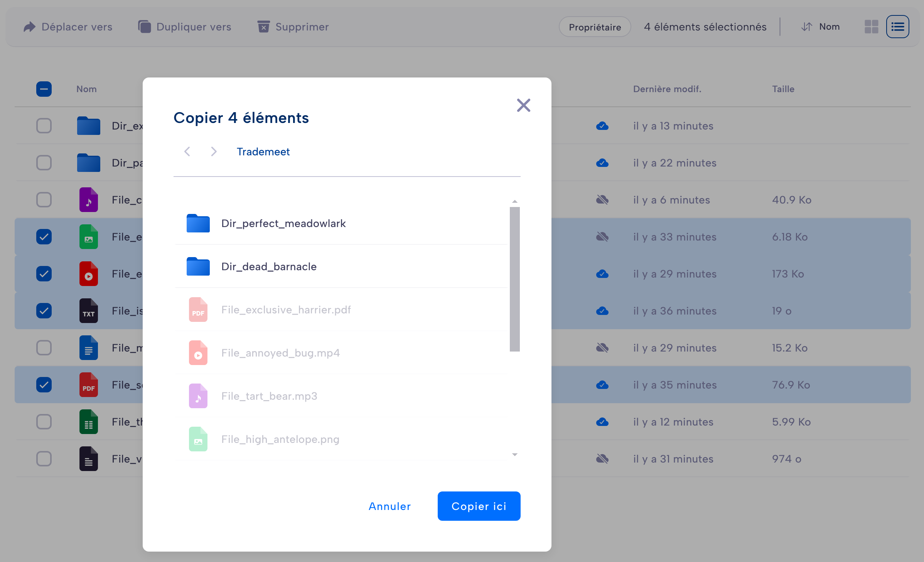Click the File_tart_bear.mp3 file name
The width and height of the screenshot is (924, 562).
tap(269, 396)
